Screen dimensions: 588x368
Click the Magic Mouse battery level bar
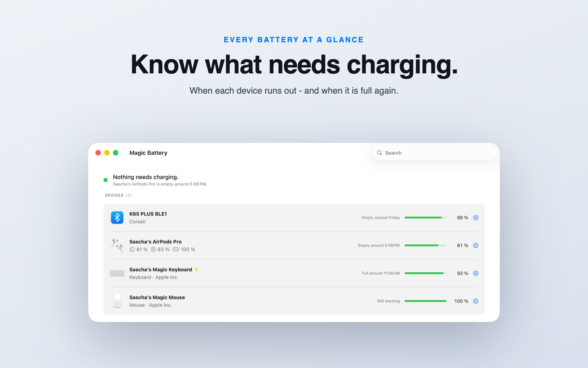click(x=425, y=301)
